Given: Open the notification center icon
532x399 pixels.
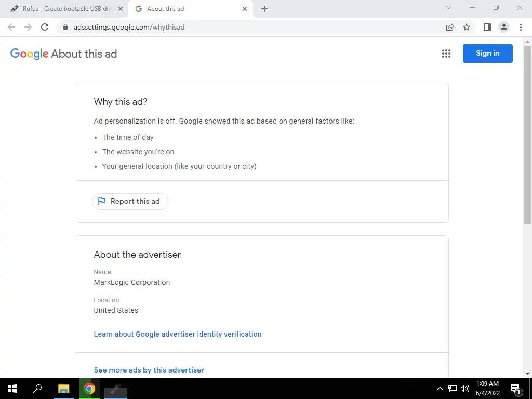Looking at the screenshot, I should 515,389.
